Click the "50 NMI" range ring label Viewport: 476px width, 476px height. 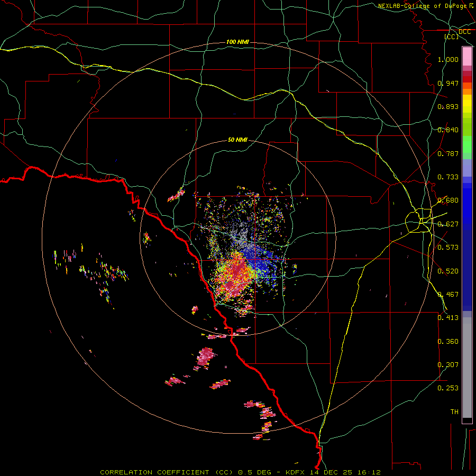[237, 140]
